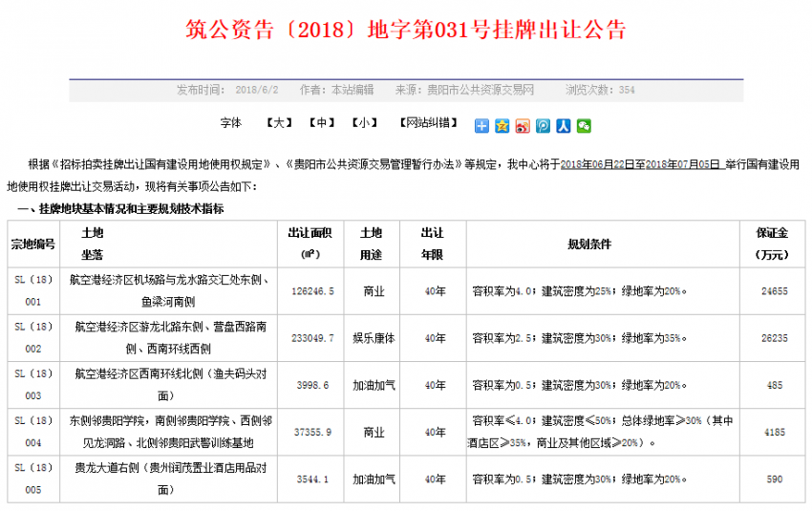Click area value 3544.1
812x511 pixels.
tap(312, 479)
